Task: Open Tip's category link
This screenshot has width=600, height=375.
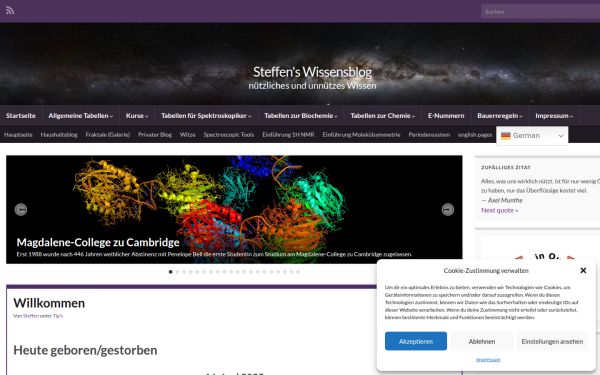Action: 58,316
